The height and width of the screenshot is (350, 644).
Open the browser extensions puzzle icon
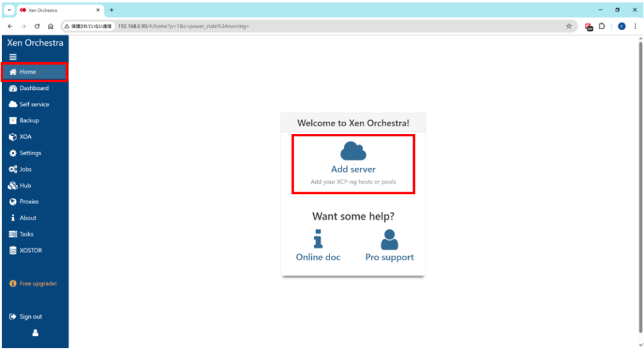pyautogui.click(x=602, y=26)
